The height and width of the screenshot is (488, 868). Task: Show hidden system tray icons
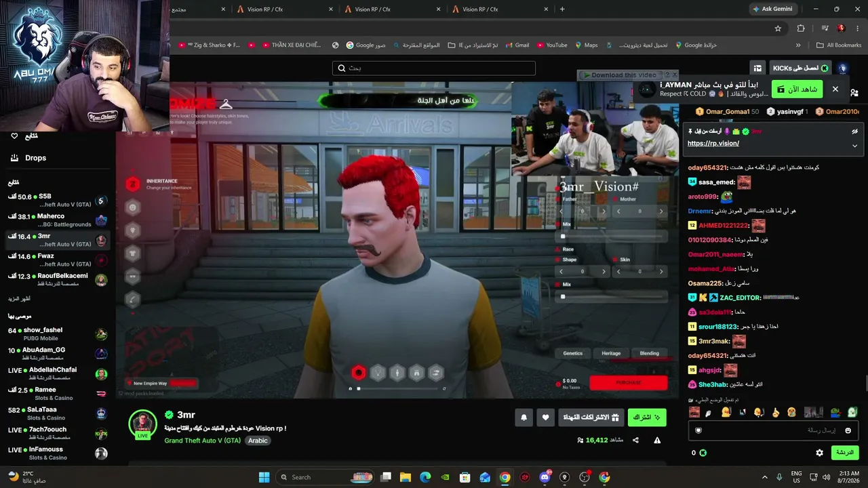point(766,477)
